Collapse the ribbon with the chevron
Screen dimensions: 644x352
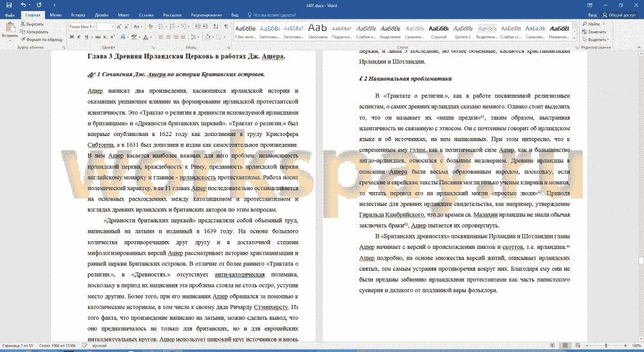[x=639, y=47]
